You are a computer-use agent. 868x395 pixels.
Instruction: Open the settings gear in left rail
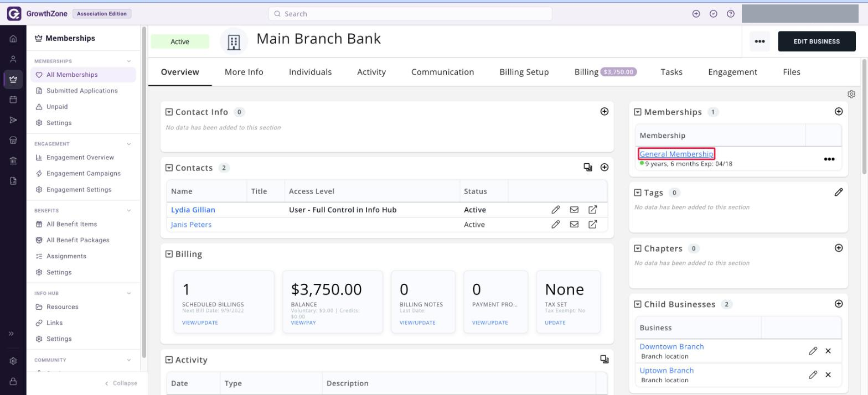[x=13, y=361]
